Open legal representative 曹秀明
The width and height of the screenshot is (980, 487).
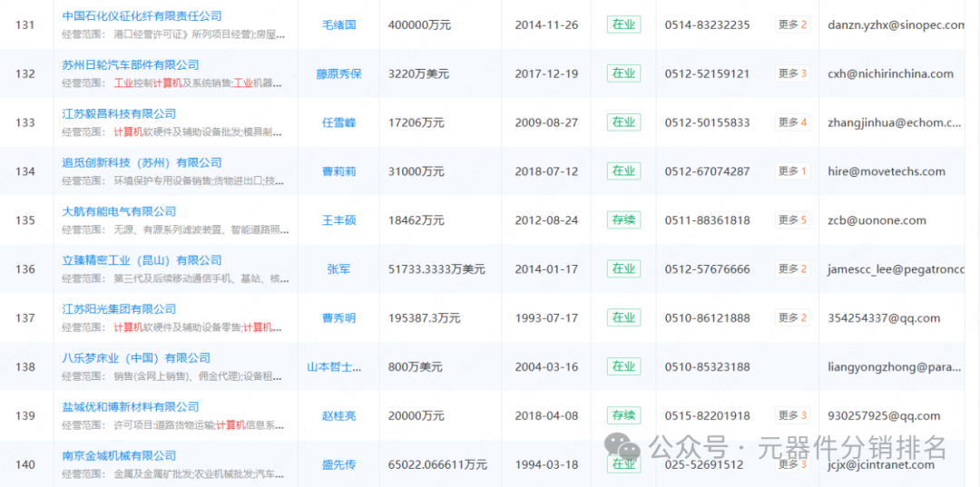pyautogui.click(x=338, y=317)
